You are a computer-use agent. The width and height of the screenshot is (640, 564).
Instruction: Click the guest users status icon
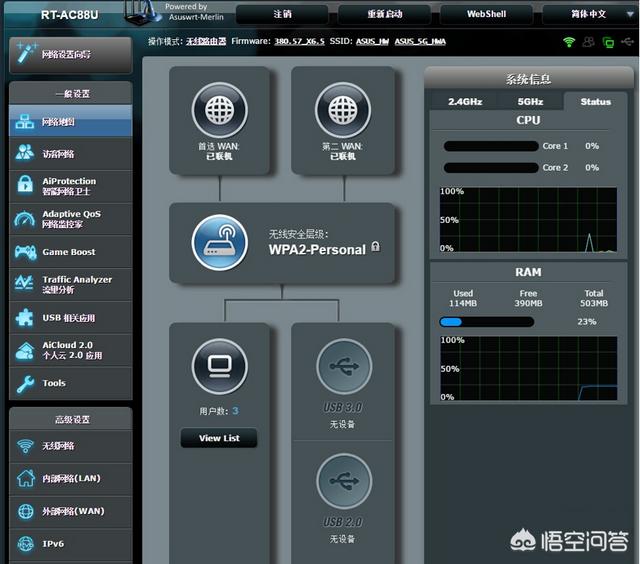589,42
